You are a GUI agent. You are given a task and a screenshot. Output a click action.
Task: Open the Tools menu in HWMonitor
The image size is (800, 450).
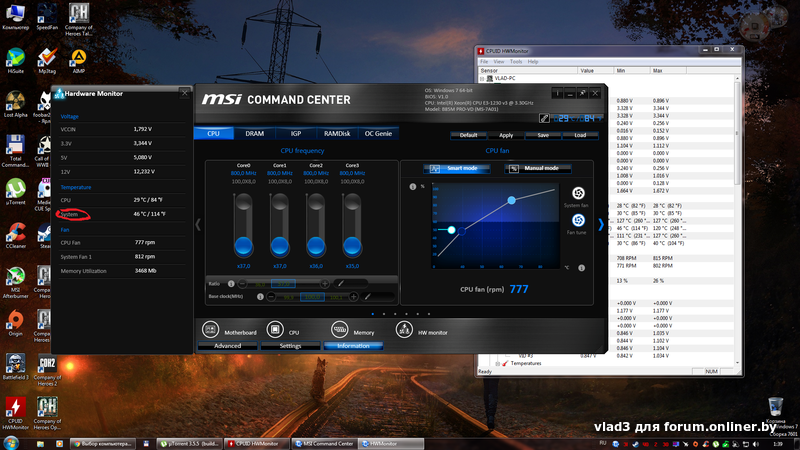coord(516,62)
